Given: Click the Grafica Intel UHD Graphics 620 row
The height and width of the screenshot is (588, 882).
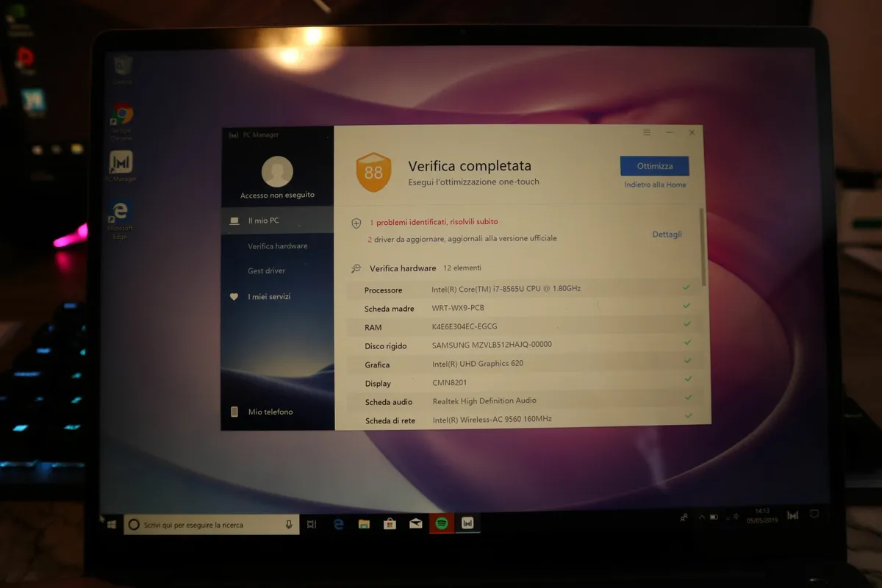Looking at the screenshot, I should pyautogui.click(x=526, y=365).
